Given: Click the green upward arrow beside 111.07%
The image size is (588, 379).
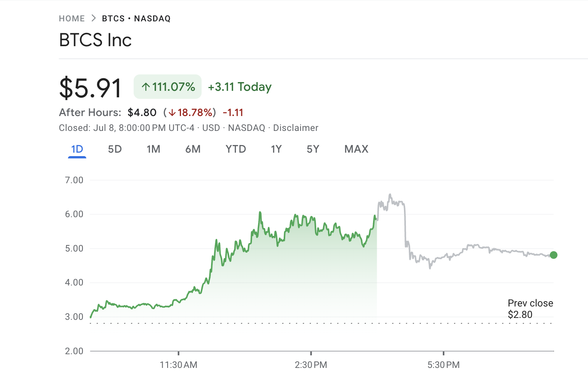Looking at the screenshot, I should (145, 87).
